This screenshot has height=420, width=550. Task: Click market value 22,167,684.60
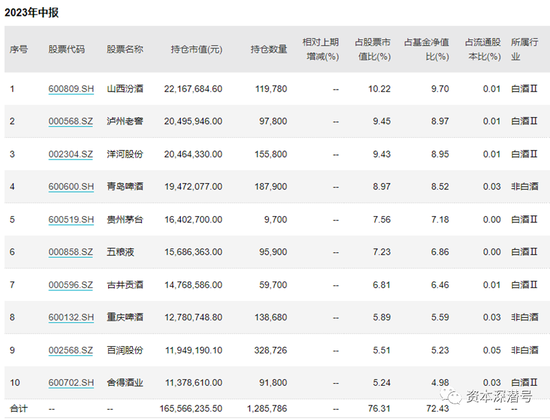[193, 89]
